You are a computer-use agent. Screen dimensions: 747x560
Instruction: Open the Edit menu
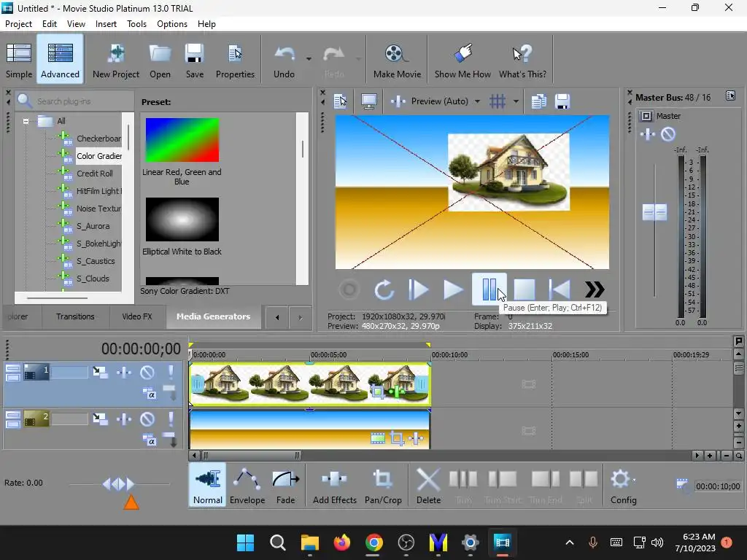[x=49, y=24]
